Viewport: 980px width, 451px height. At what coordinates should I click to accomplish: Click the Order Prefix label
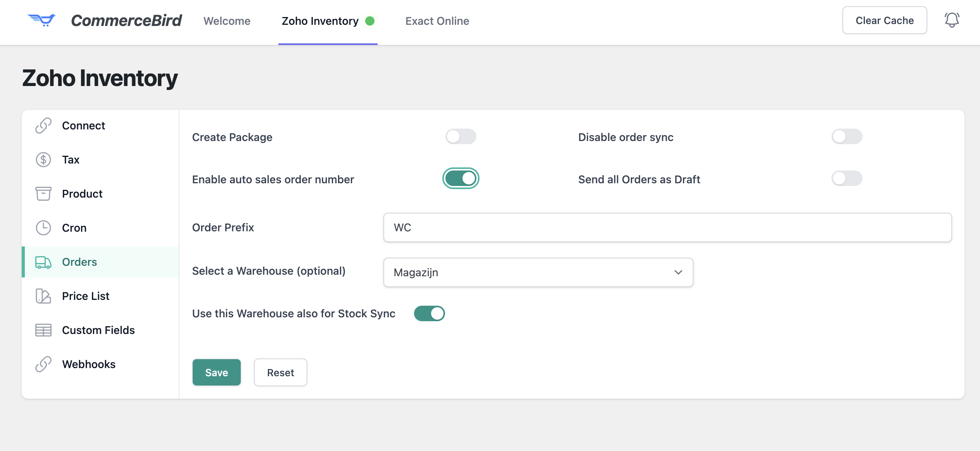(x=223, y=227)
